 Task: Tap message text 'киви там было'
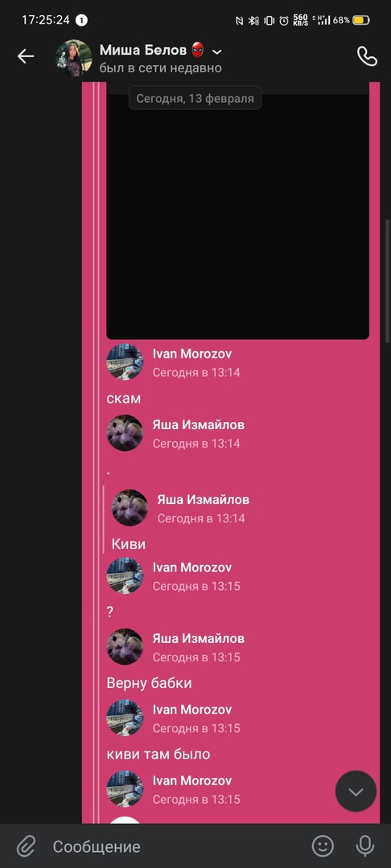(158, 754)
